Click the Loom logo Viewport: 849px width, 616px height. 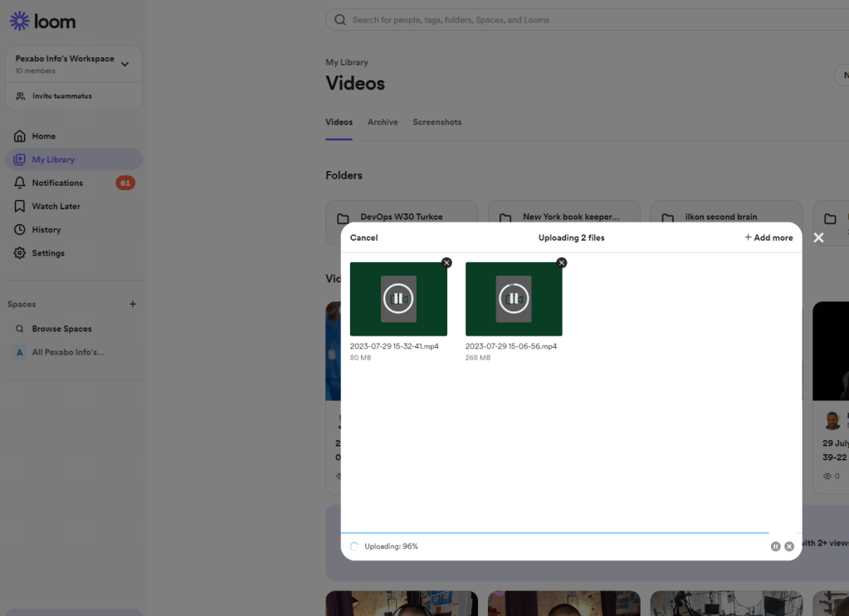(43, 21)
